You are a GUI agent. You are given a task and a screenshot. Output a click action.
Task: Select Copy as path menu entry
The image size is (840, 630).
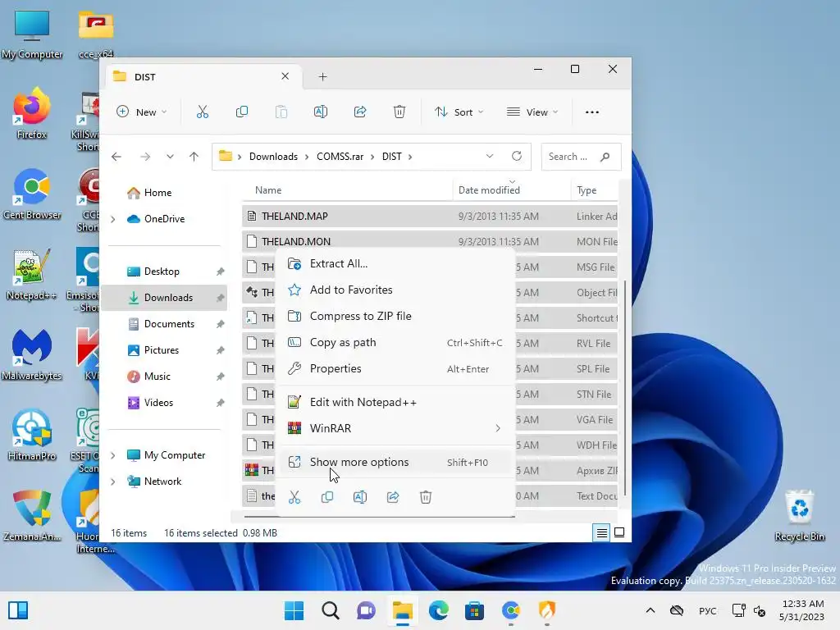(x=395, y=342)
